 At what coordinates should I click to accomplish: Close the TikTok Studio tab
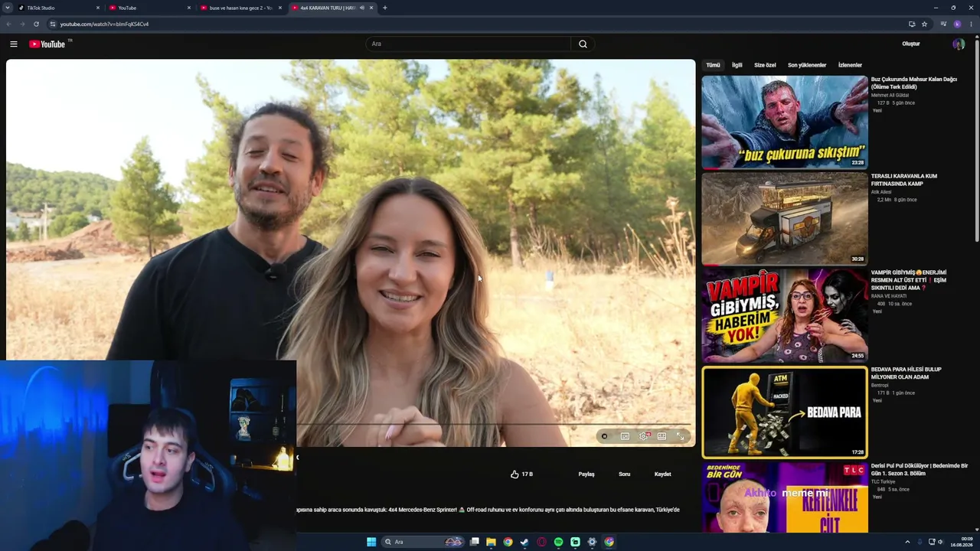point(98,8)
